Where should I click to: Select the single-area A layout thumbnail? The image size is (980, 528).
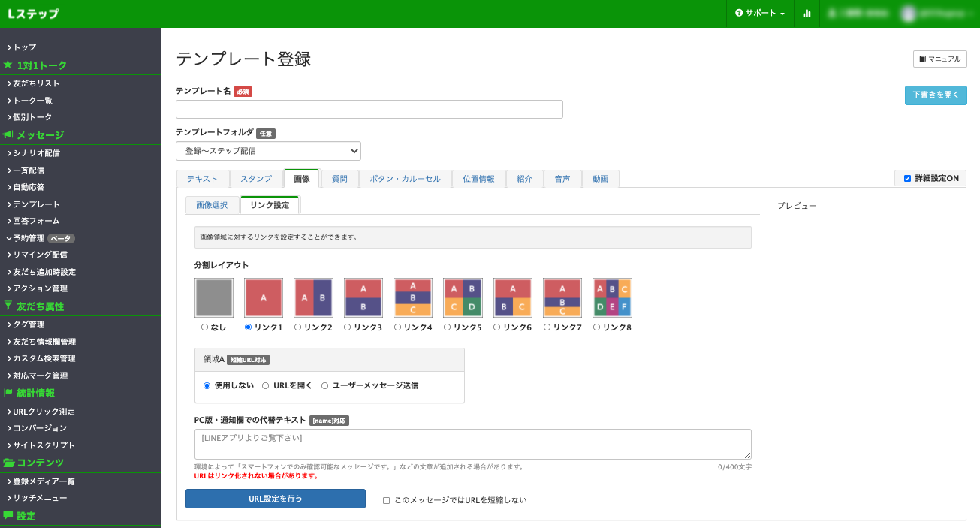[264, 297]
